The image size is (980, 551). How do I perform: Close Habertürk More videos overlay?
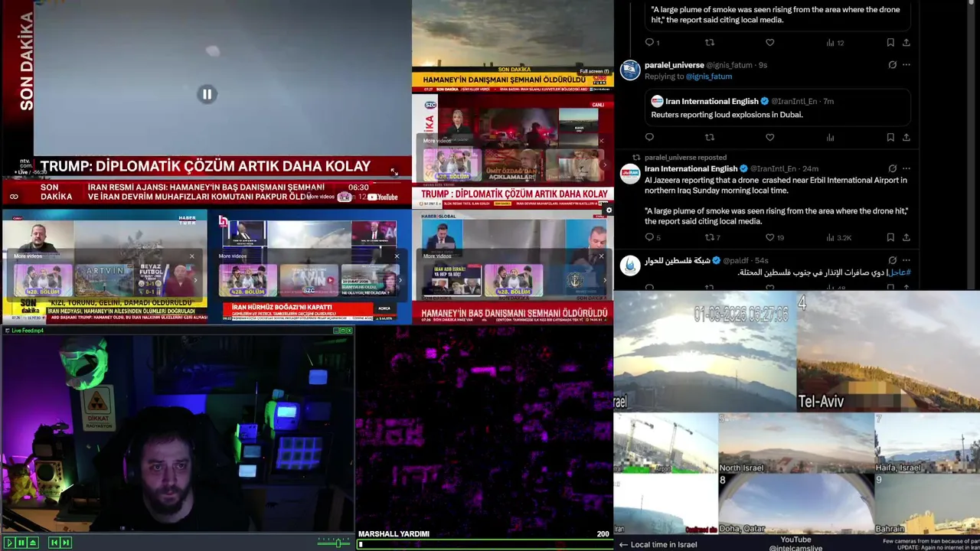pos(192,256)
